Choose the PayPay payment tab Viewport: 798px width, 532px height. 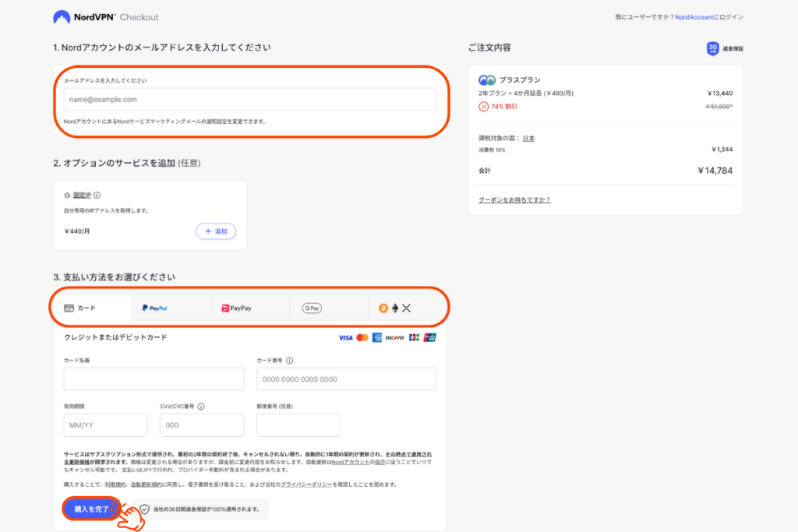tap(250, 308)
